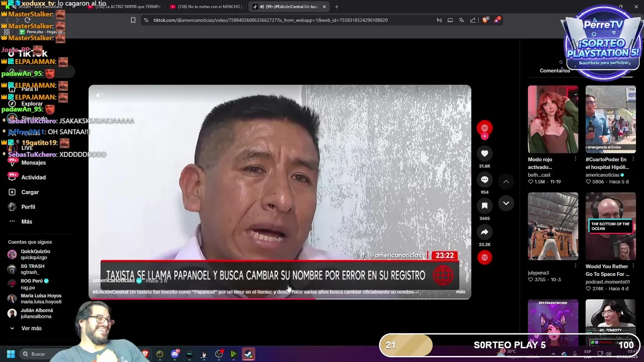The height and width of the screenshot is (362, 644).
Task: Unmute the video using the speaker icon
Action: pos(100,95)
